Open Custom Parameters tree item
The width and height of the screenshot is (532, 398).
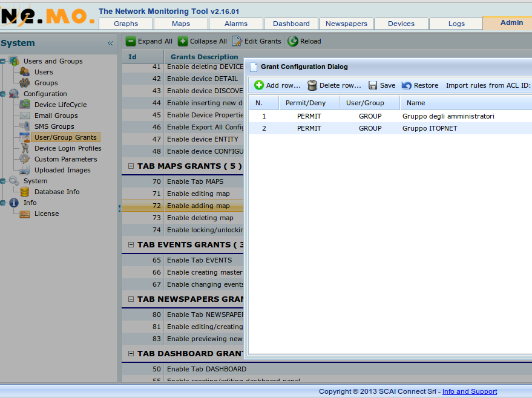coord(66,159)
